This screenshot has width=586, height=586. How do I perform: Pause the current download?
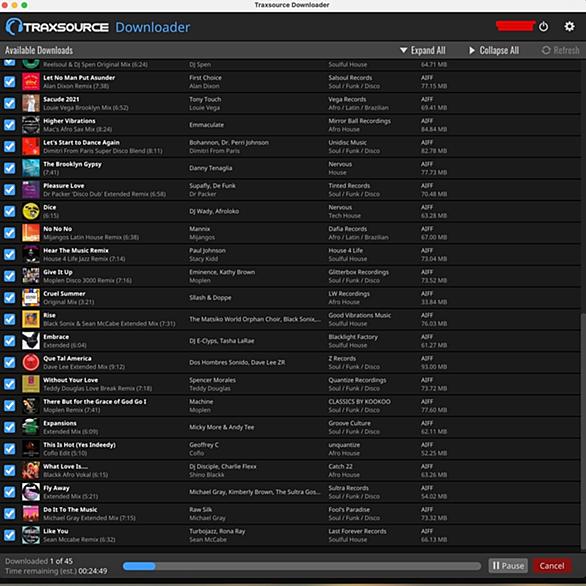click(508, 565)
